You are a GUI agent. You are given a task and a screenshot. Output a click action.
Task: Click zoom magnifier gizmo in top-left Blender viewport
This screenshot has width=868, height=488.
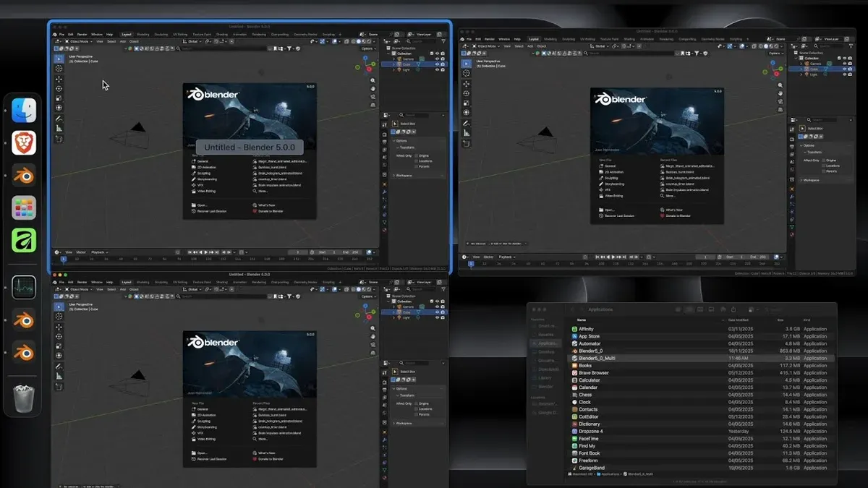tap(373, 79)
